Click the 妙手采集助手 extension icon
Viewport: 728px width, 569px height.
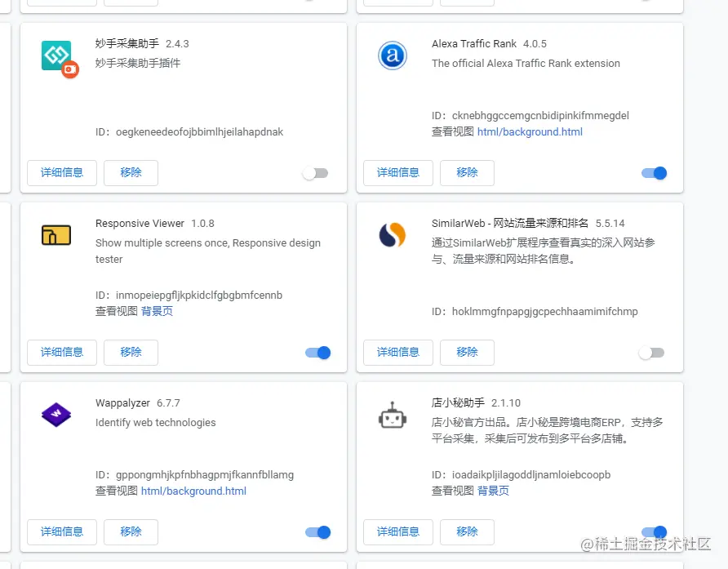55,54
